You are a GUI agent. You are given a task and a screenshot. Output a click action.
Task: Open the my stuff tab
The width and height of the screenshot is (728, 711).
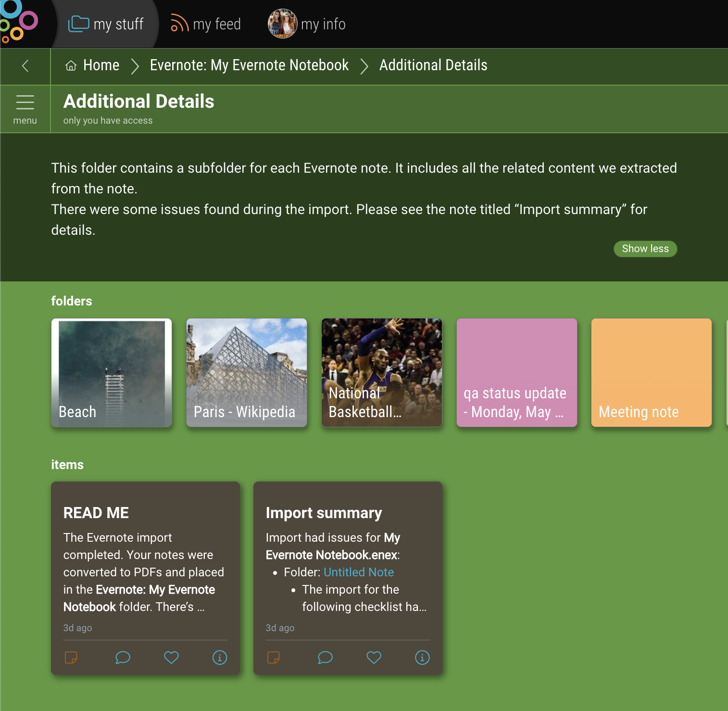click(106, 24)
